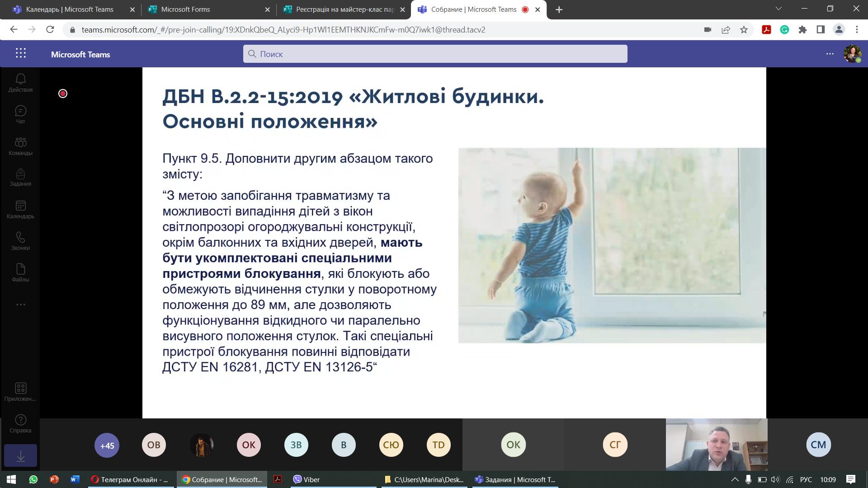Toggle the browser side panel icon
This screenshot has height=488, width=868.
[821, 30]
